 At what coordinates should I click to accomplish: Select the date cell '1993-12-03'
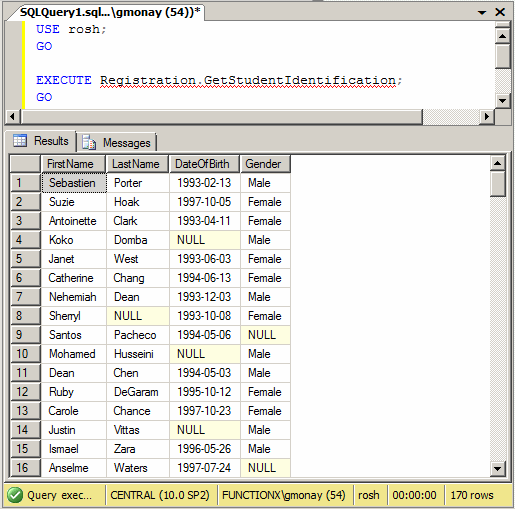pos(204,297)
